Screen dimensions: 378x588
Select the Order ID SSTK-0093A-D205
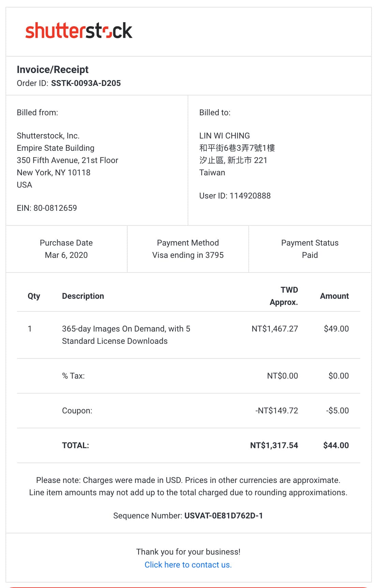pos(86,83)
